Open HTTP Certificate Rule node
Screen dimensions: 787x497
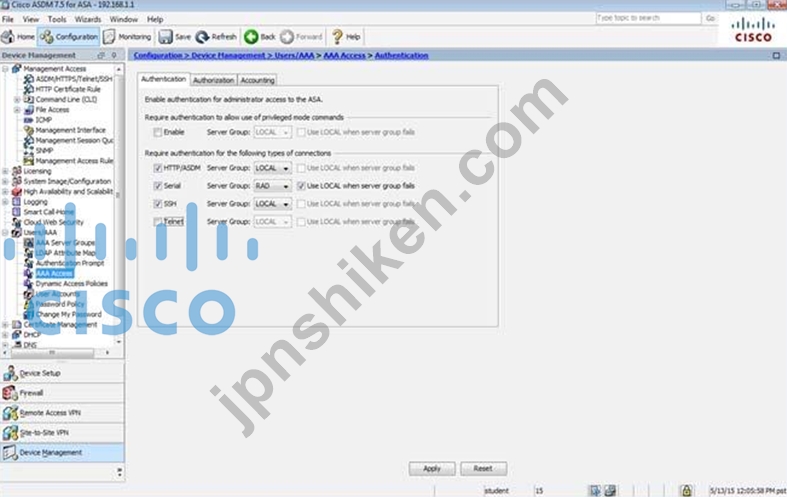[68, 89]
